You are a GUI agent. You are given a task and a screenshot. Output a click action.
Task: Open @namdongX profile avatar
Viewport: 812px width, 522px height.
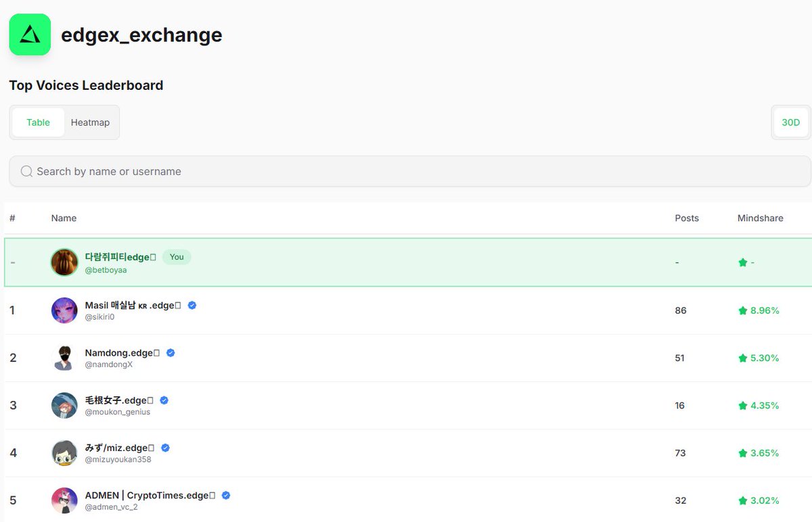coord(64,358)
